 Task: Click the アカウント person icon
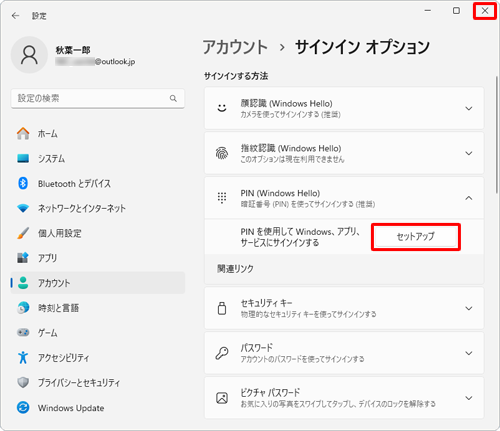click(x=23, y=283)
